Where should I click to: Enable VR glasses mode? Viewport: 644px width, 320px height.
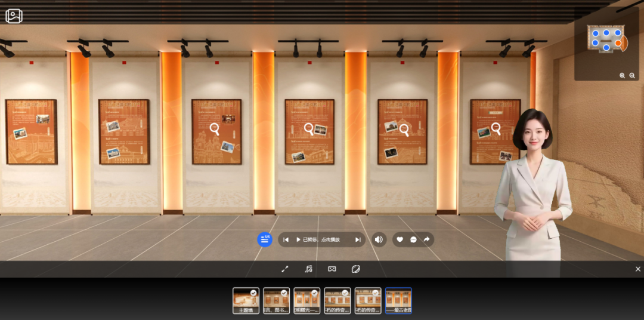(x=332, y=269)
